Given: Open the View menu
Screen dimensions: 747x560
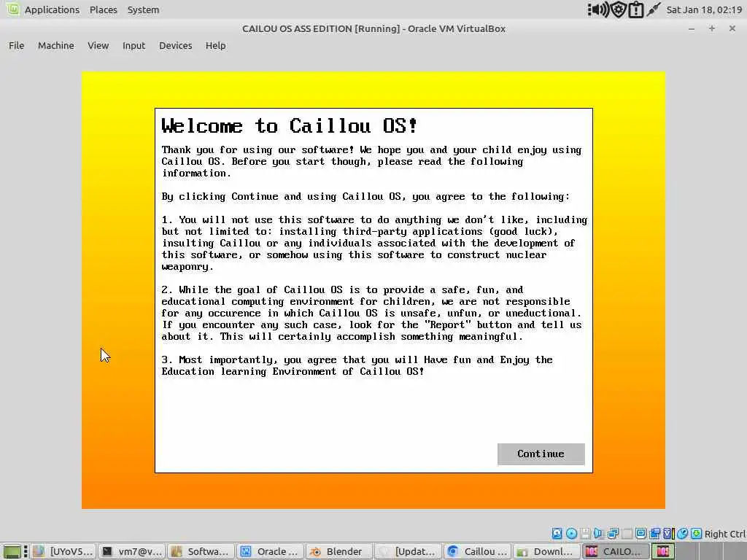Looking at the screenshot, I should 98,45.
